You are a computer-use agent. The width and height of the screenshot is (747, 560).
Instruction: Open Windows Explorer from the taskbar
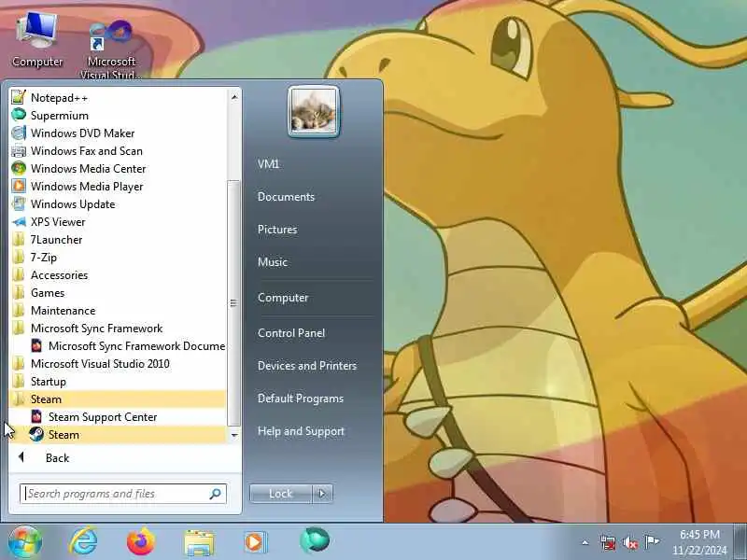pos(199,542)
